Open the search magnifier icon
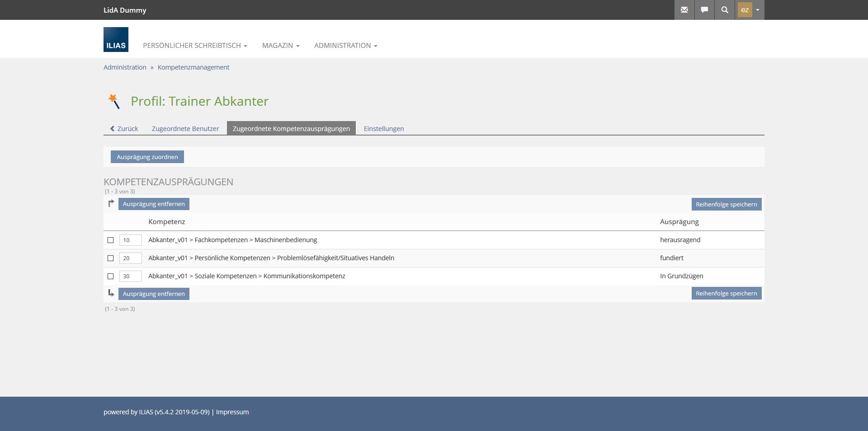The image size is (868, 431). click(x=725, y=10)
